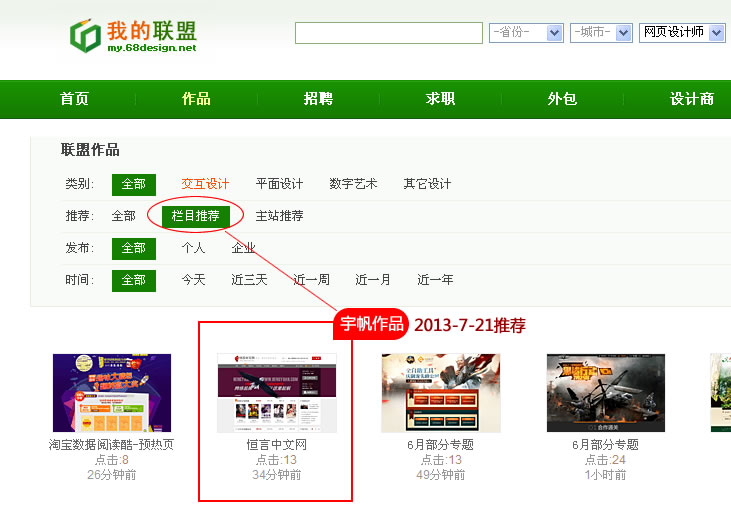The image size is (731, 513).
Task: Open 外包 navigation item
Action: 562,99
